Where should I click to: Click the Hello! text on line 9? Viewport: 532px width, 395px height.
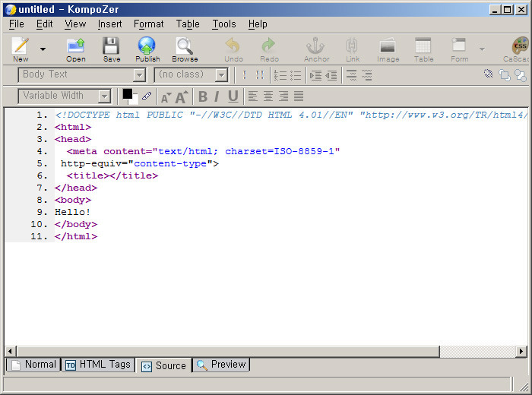pos(73,212)
